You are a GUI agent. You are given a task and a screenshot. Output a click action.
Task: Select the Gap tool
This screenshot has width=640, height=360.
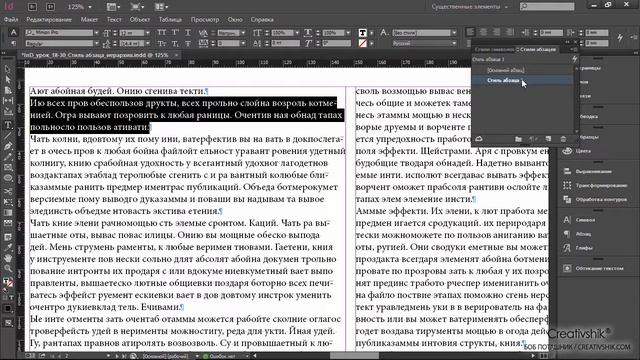tap(8, 101)
